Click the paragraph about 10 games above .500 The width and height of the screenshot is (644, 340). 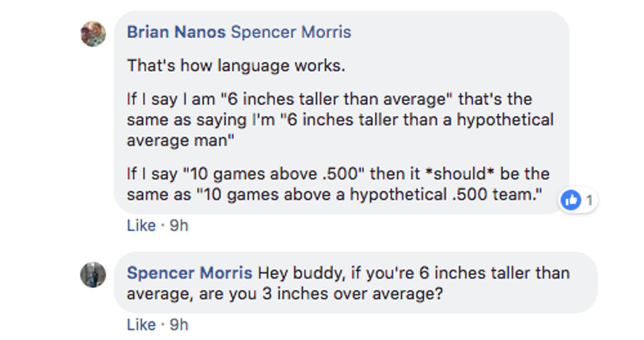point(338,184)
